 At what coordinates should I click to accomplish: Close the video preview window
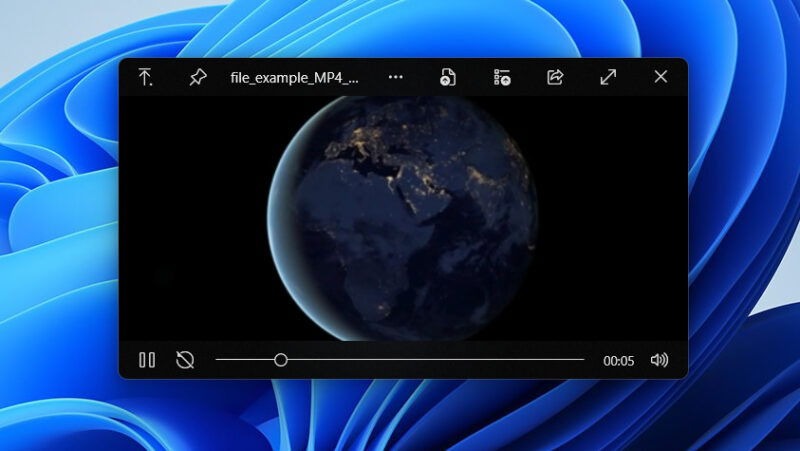point(660,77)
